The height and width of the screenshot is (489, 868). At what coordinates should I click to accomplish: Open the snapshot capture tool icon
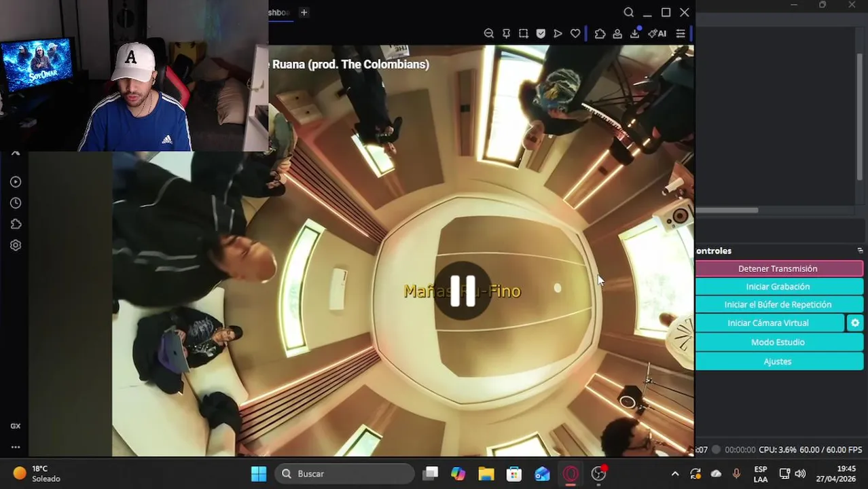pos(523,33)
